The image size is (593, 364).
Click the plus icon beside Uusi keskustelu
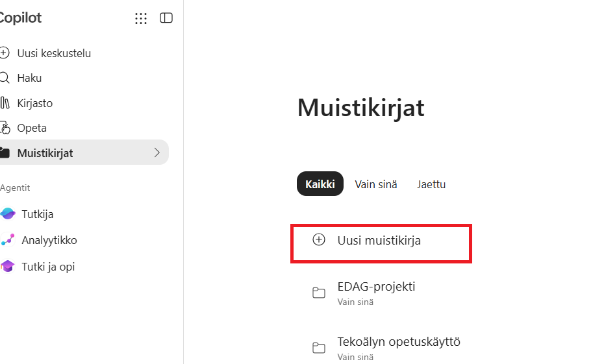[4, 53]
